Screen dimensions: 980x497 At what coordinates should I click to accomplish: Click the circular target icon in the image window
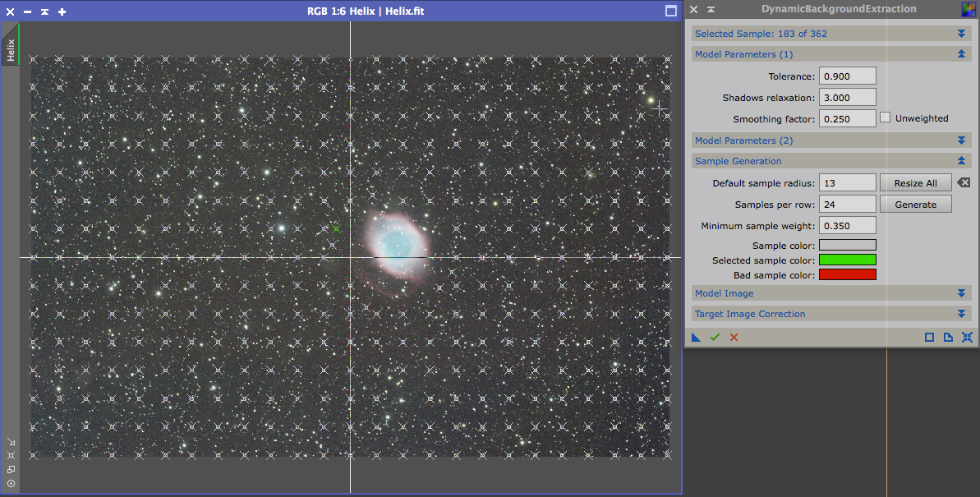[12, 483]
